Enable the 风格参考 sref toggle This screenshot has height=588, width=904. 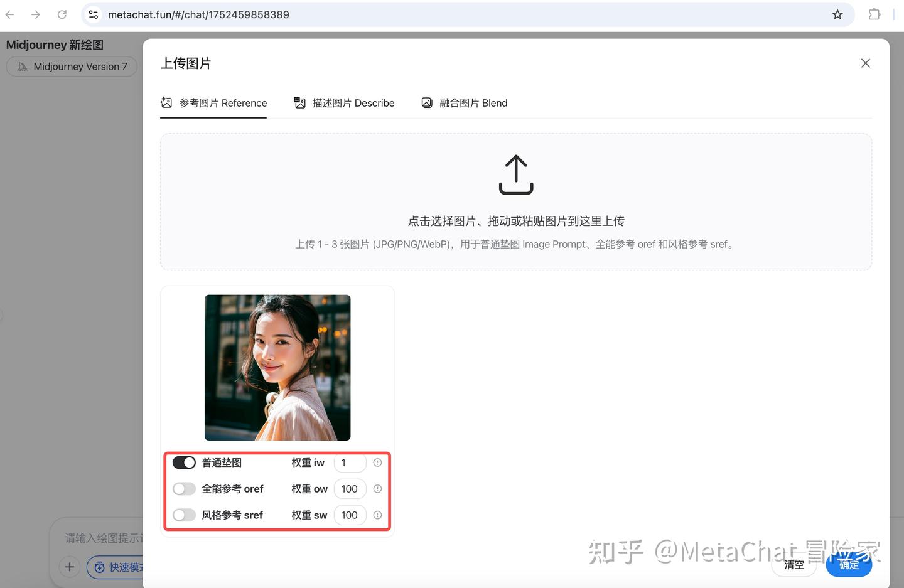click(x=184, y=515)
